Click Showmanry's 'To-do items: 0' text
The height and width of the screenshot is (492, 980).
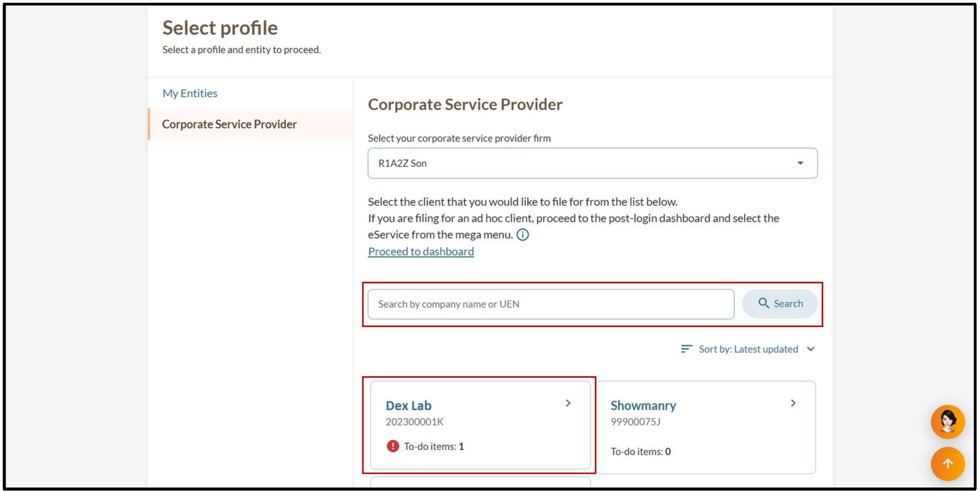(641, 451)
